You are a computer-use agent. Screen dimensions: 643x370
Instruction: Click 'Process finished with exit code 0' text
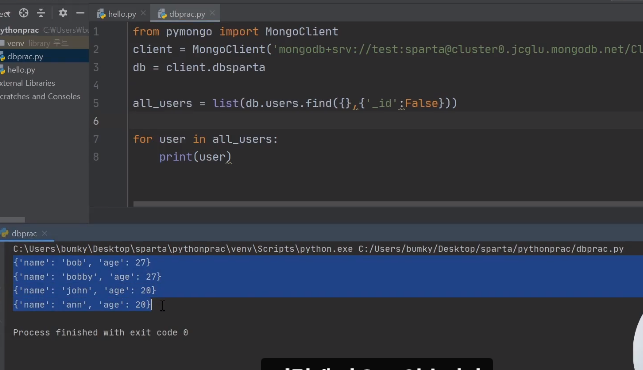(101, 333)
